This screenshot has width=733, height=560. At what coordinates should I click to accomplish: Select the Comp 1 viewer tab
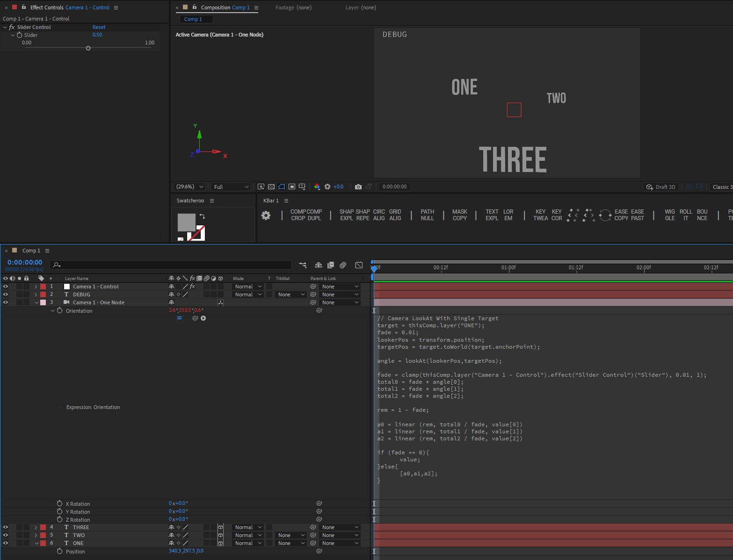196,19
